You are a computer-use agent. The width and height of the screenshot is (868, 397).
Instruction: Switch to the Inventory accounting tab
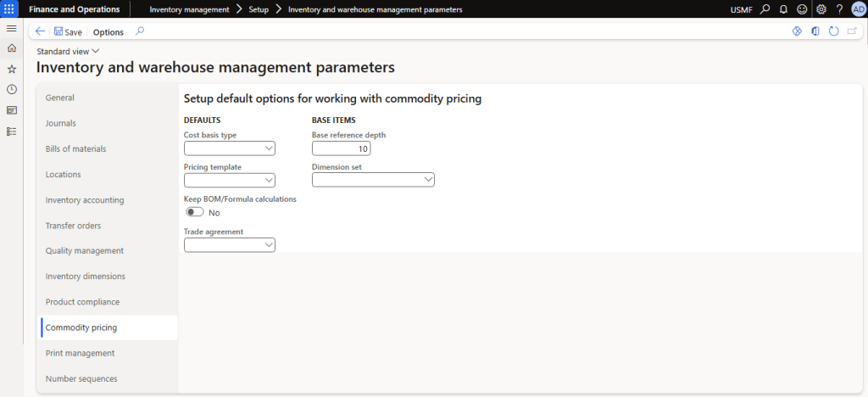point(85,200)
